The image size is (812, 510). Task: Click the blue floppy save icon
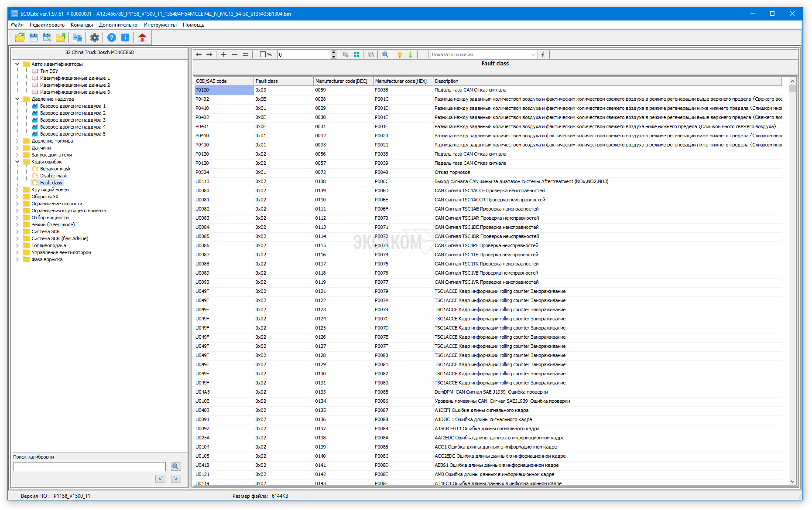[x=34, y=37]
